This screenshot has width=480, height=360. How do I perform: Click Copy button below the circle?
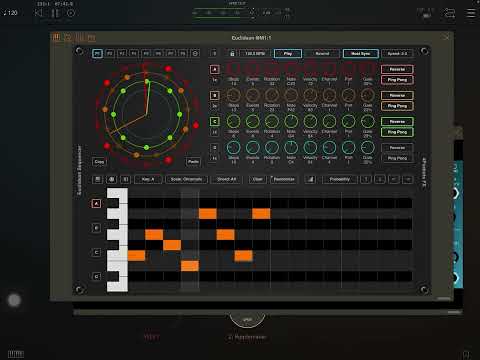(x=99, y=162)
